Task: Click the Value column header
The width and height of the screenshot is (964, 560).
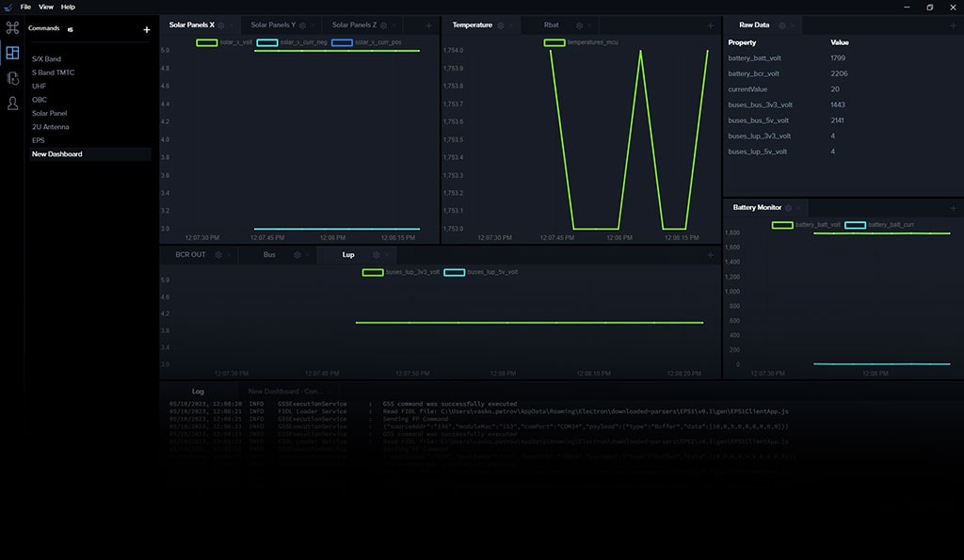Action: tap(839, 42)
